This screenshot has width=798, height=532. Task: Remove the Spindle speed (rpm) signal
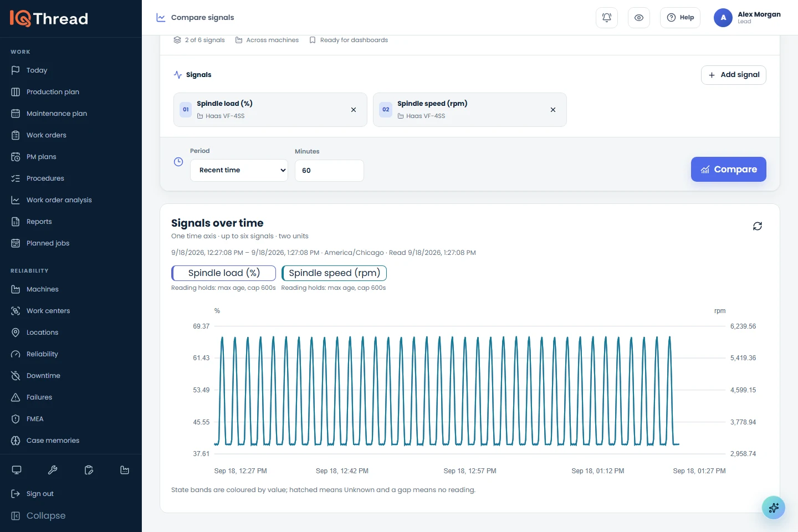point(553,110)
